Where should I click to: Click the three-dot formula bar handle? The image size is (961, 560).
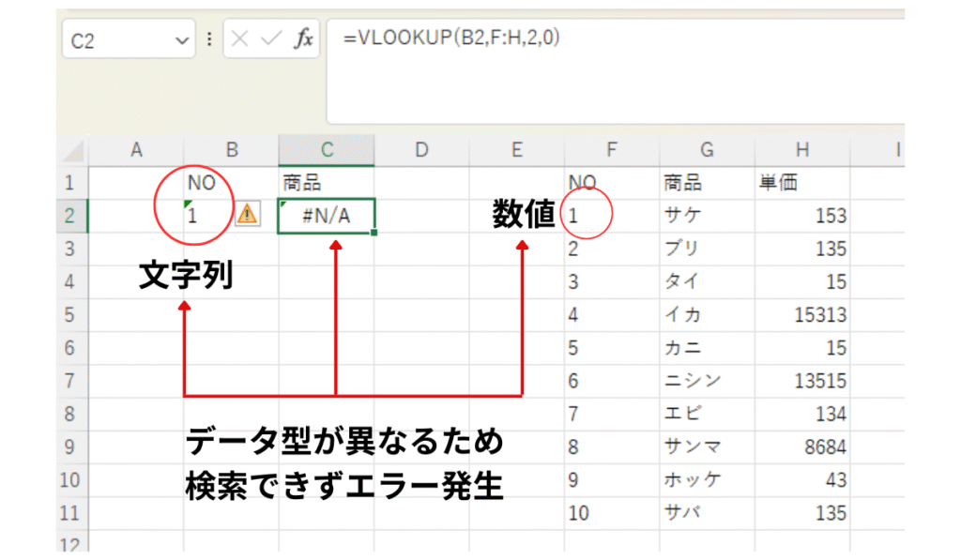209,40
